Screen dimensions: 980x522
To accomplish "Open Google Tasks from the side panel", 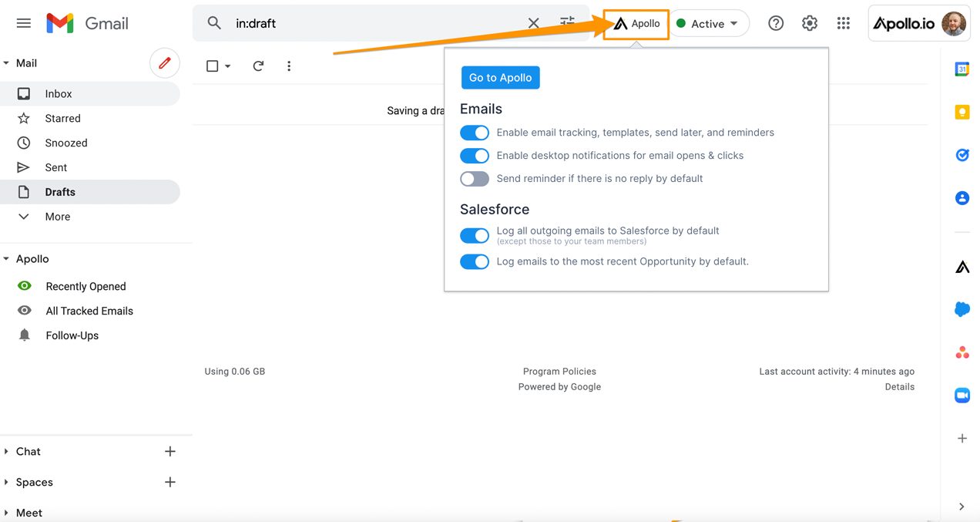I will click(x=962, y=155).
